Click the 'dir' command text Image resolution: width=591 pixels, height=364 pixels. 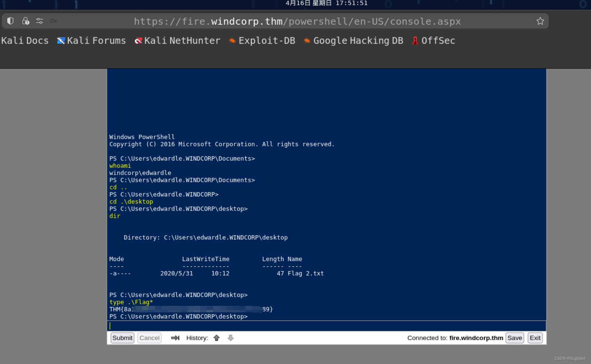tap(115, 216)
